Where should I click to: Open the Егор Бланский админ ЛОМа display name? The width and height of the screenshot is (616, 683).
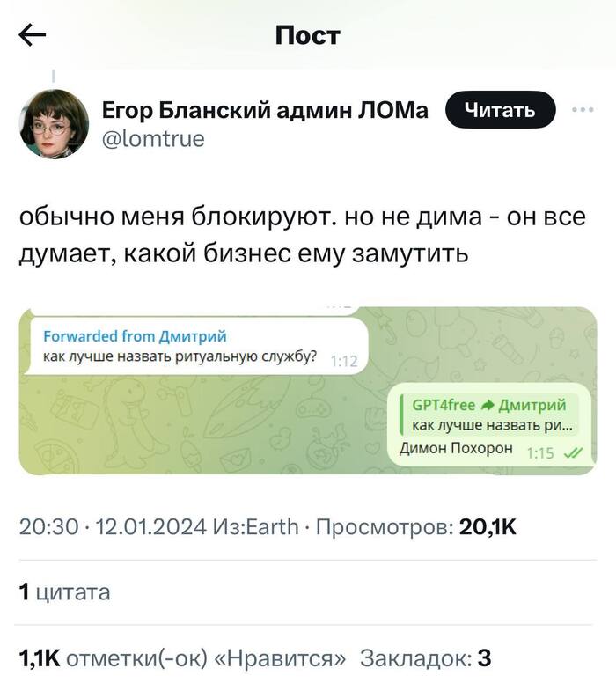(266, 110)
